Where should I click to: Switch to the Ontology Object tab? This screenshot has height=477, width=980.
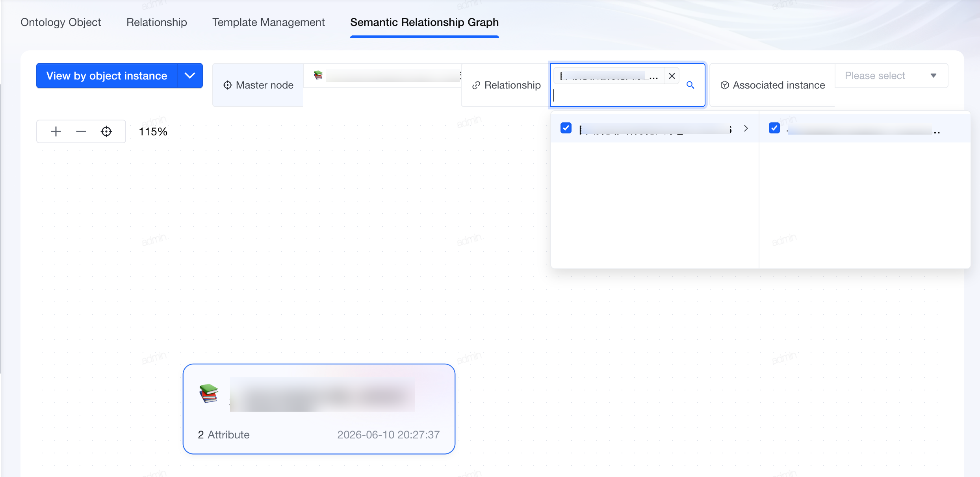pyautogui.click(x=61, y=22)
